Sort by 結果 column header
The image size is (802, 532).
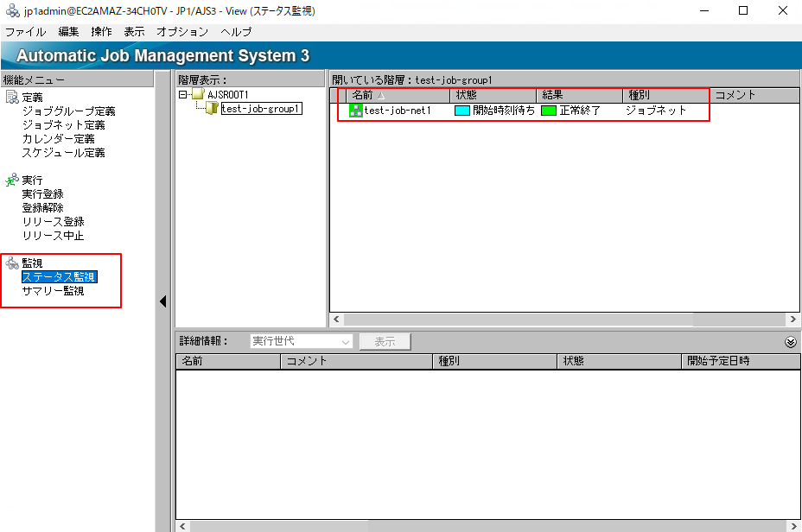point(579,95)
